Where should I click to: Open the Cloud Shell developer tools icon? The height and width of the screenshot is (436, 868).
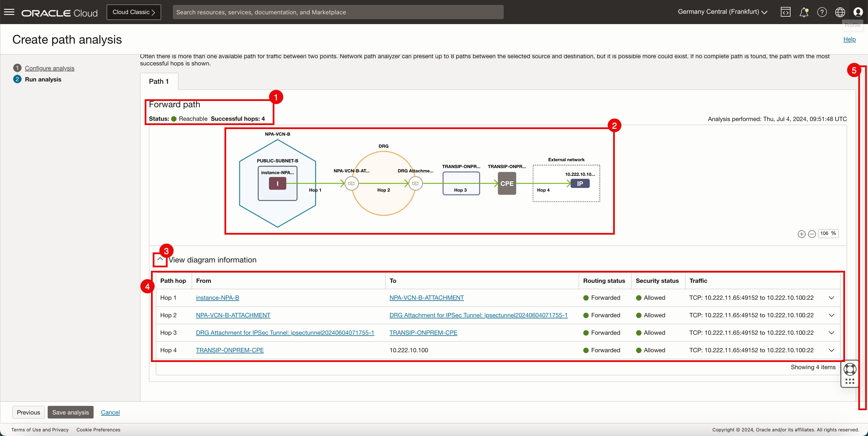[x=785, y=12]
